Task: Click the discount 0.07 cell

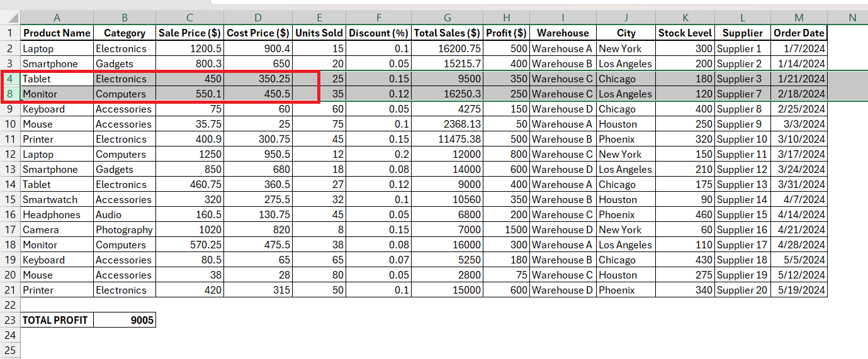Action: click(x=378, y=260)
